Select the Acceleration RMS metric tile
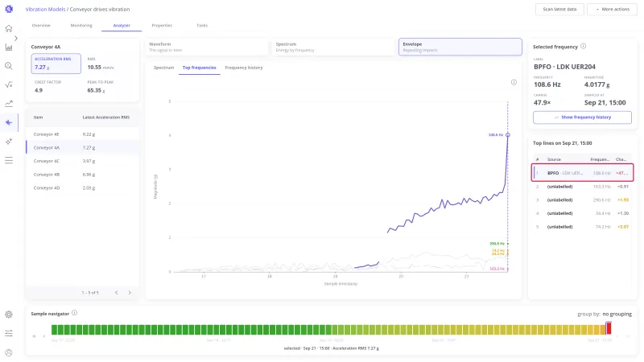This screenshot has width=644, height=362. 56,64
